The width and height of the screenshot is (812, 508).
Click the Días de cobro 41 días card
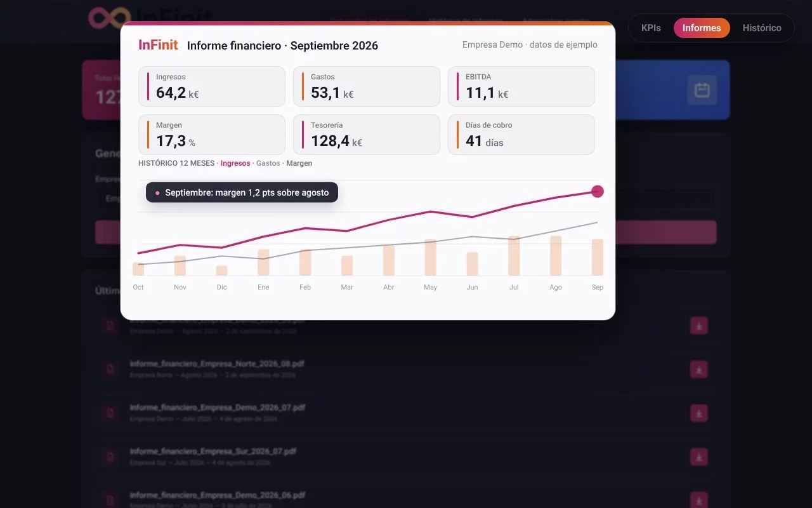pos(521,135)
